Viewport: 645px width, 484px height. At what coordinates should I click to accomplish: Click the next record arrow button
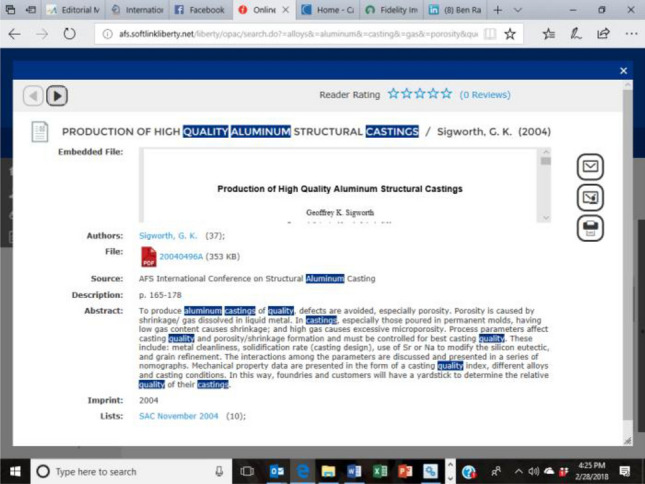pos(57,96)
